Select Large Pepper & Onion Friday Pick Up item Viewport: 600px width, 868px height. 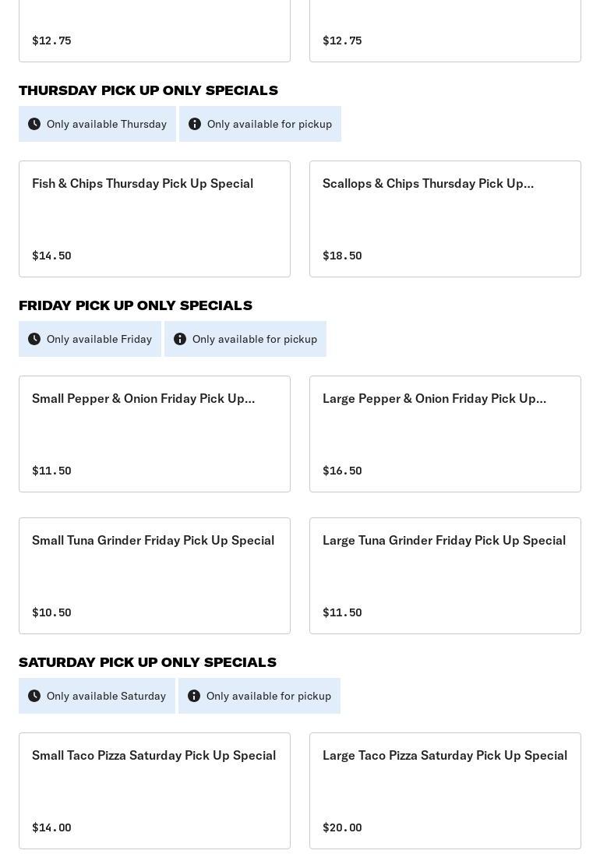click(x=445, y=434)
